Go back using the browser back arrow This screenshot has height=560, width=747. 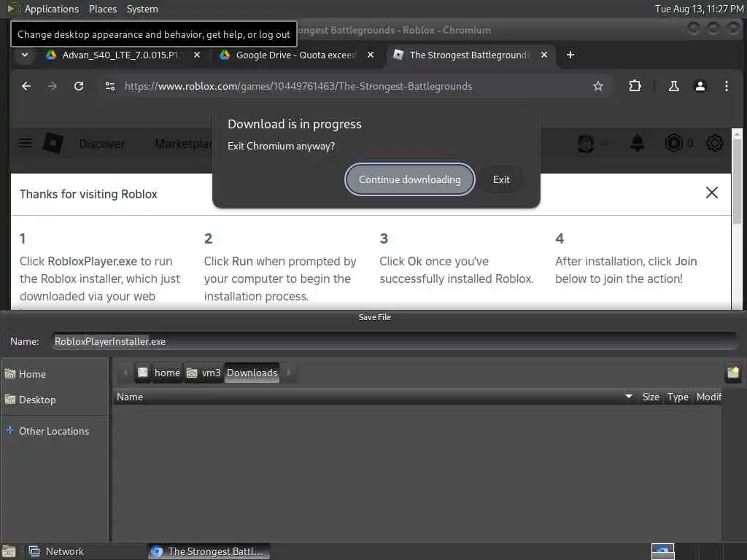tap(26, 86)
